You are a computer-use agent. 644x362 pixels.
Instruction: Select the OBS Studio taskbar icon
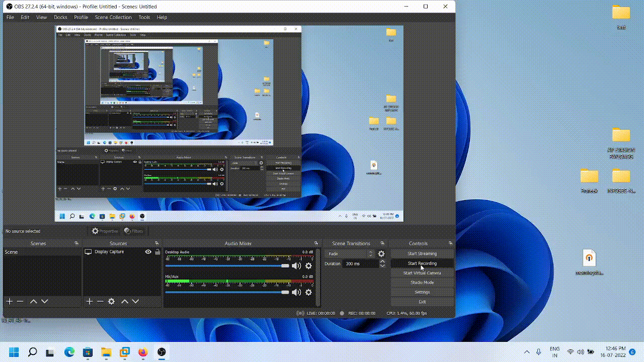162,352
